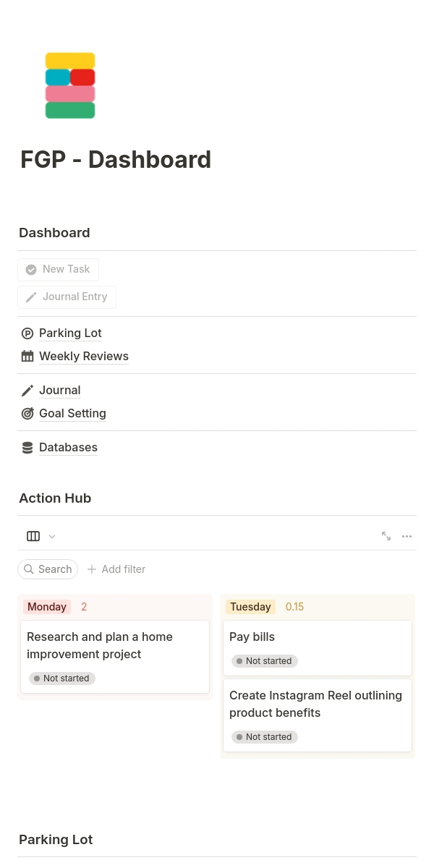Image resolution: width=434 pixels, height=868 pixels.
Task: Open Action Hub more options menu
Action: 407,536
